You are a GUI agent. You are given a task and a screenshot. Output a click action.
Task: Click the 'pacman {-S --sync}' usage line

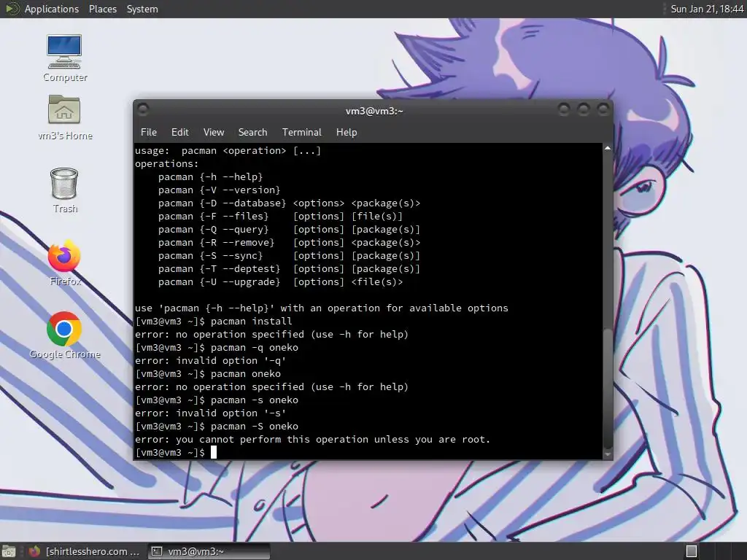[x=289, y=256]
